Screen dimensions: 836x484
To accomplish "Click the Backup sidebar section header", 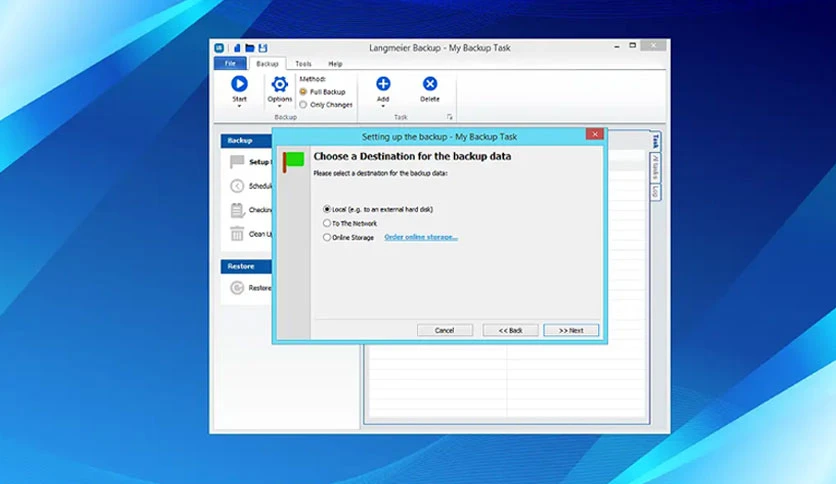I will pyautogui.click(x=246, y=141).
